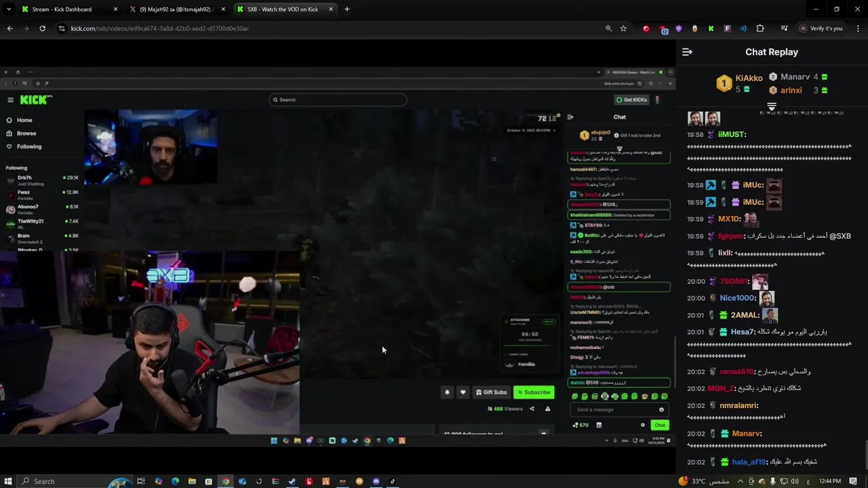The height and width of the screenshot is (488, 868).
Task: Bookmark this page with the star
Action: 623,28
